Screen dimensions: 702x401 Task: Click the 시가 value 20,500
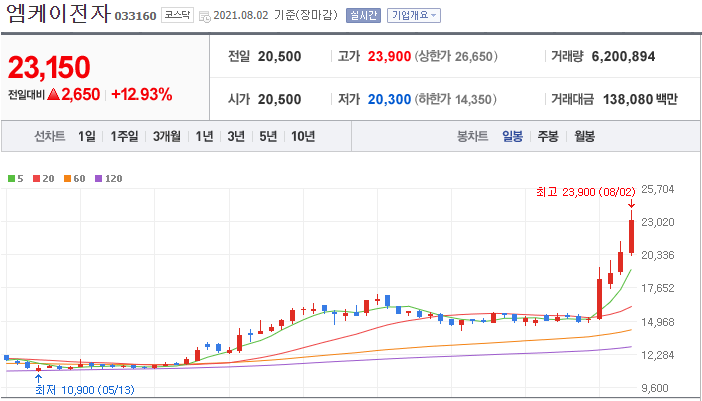click(x=279, y=99)
